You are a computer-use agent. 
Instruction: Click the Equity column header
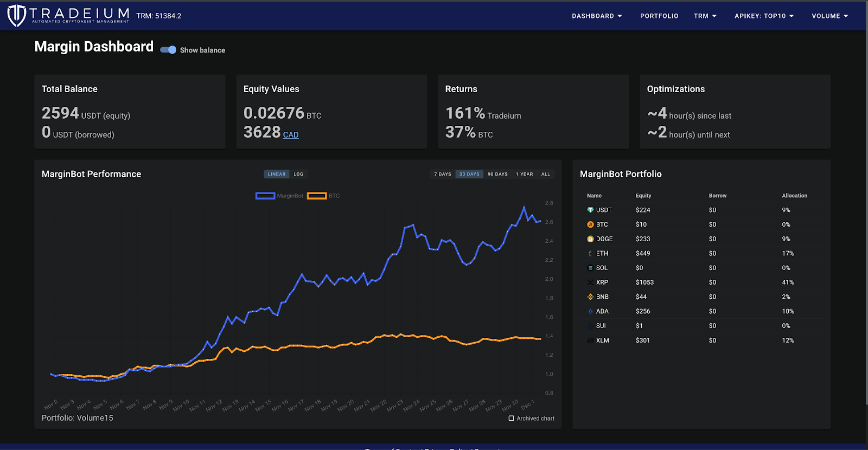(643, 196)
